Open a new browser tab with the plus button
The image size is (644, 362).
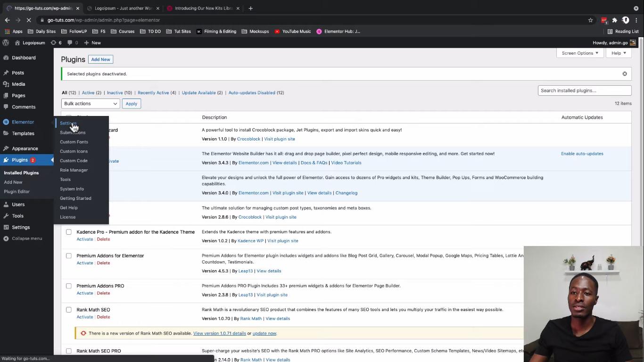pos(250,8)
